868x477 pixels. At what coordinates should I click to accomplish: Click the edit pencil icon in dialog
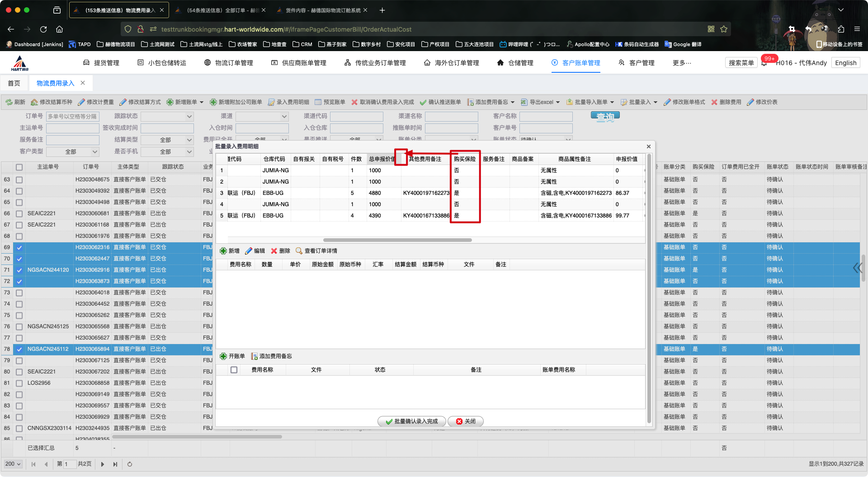(x=249, y=251)
